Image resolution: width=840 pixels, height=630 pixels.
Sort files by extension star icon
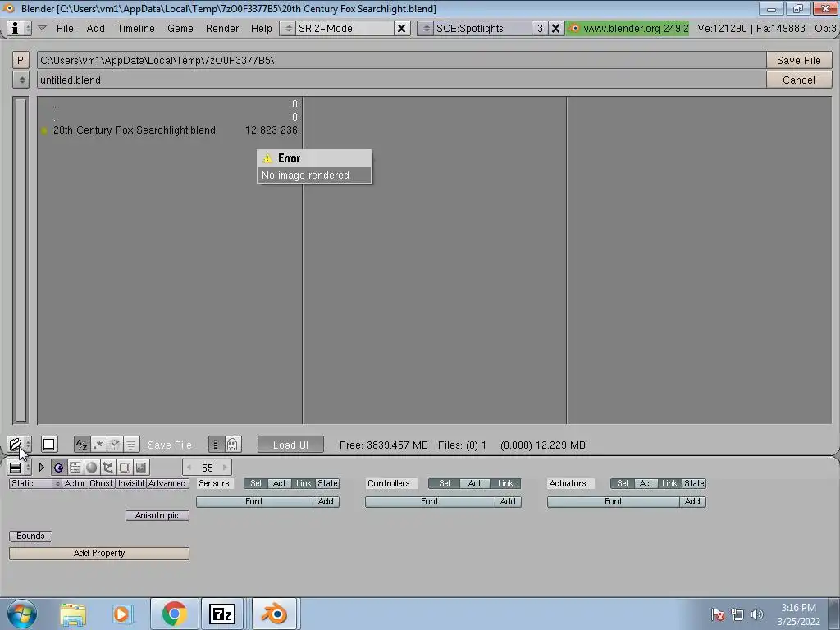tap(98, 445)
